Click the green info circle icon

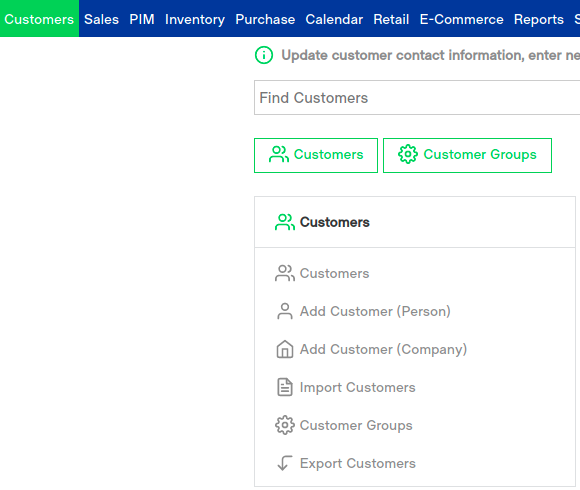(x=264, y=55)
